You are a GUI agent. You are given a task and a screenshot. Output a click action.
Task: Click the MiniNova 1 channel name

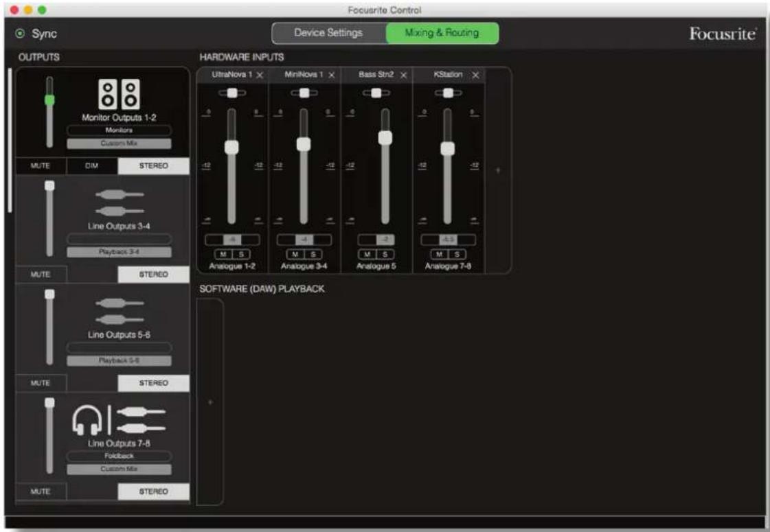[304, 75]
